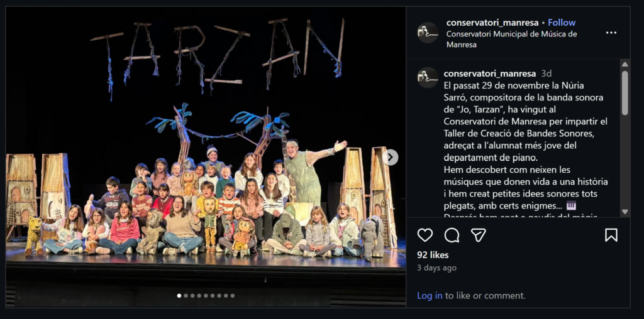Click the Tarzan stage group photo
Viewport: 644px width, 319px height.
pos(206,157)
